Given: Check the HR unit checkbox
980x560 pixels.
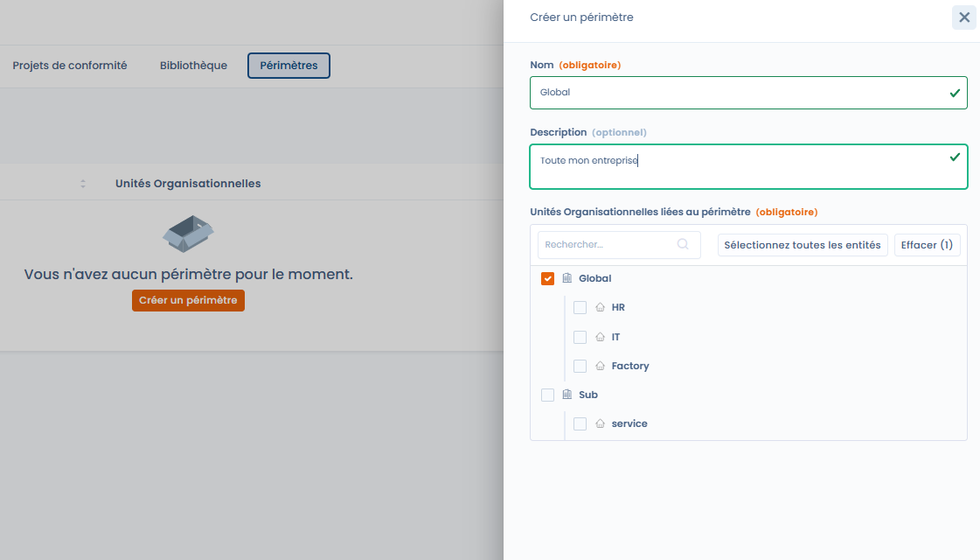Looking at the screenshot, I should (580, 307).
